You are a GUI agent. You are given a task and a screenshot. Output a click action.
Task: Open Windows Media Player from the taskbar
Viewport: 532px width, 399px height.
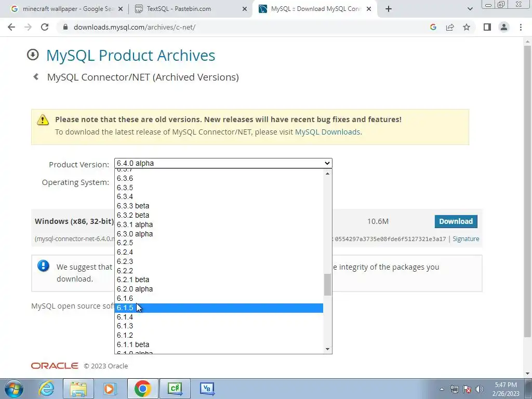point(110,389)
